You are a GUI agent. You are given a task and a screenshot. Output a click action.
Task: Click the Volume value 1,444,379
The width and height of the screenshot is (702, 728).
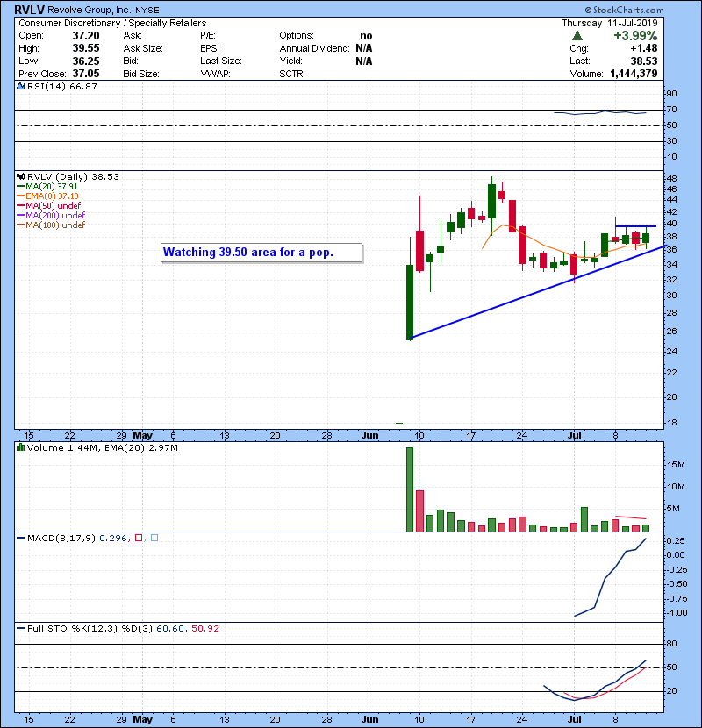pos(634,74)
